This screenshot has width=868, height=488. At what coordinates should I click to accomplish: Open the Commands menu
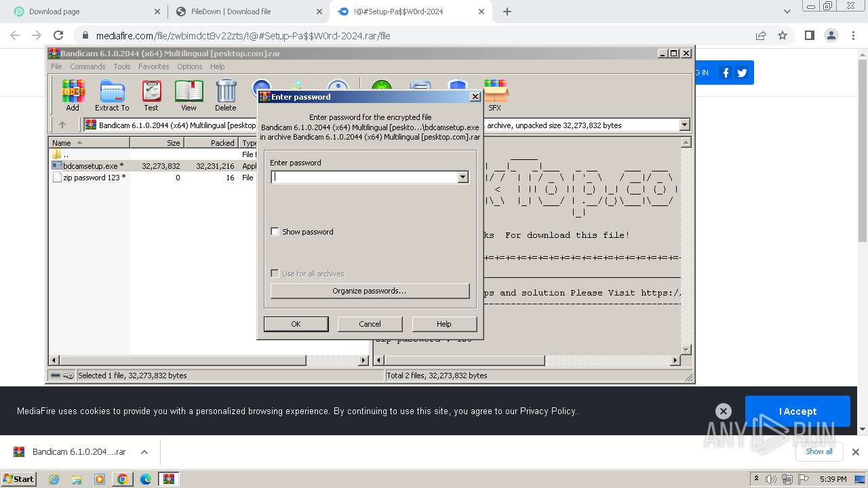point(87,66)
